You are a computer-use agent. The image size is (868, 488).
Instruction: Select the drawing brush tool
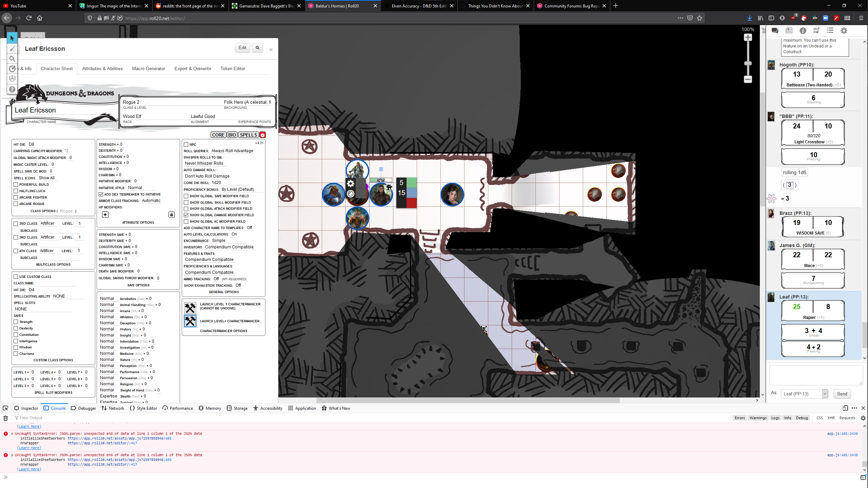tap(12, 49)
